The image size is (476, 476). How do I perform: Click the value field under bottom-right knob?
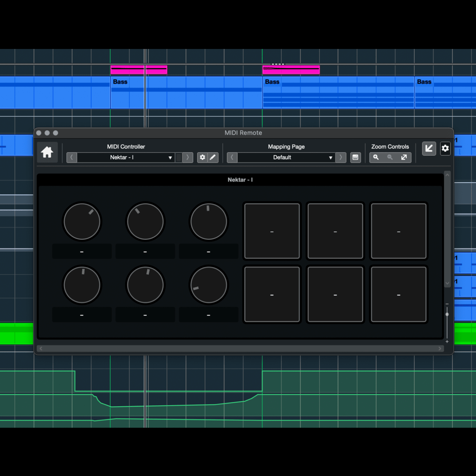[209, 315]
